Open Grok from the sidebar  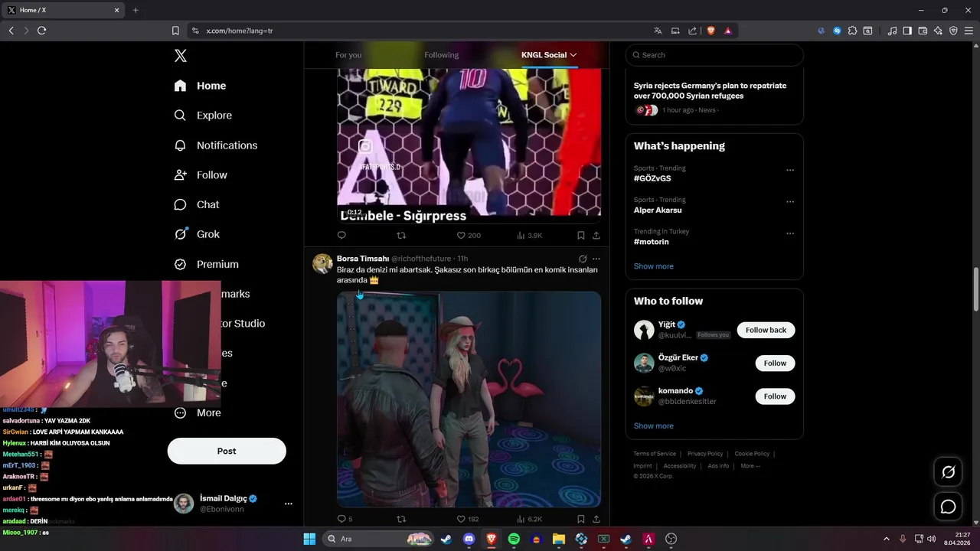197,234
